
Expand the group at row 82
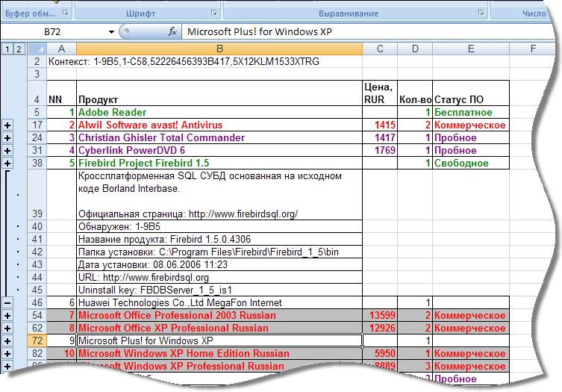coord(7,354)
